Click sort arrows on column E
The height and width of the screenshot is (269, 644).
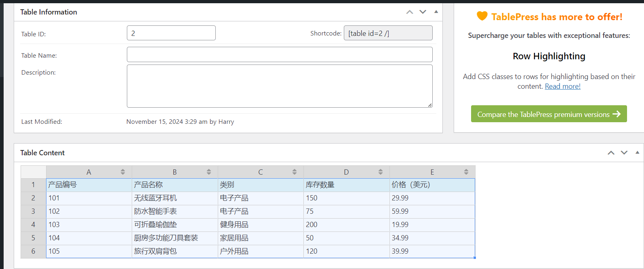466,172
